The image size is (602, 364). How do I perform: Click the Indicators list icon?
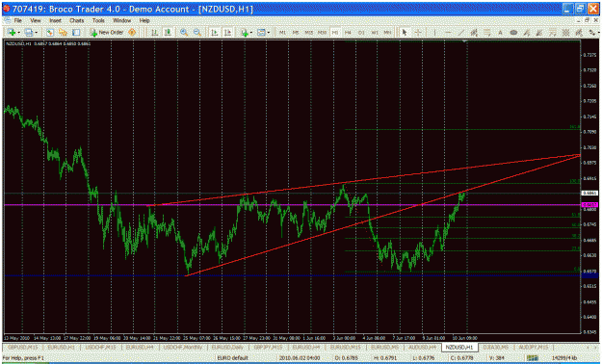(245, 33)
